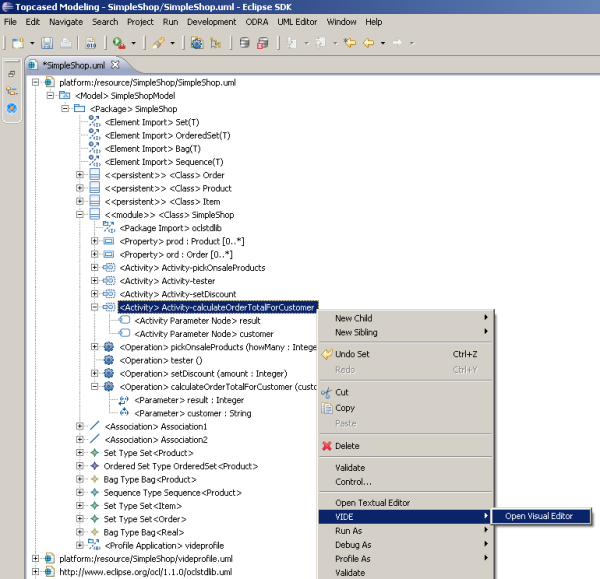Image resolution: width=600 pixels, height=579 pixels.
Task: Open the Run icon dropdown arrow
Action: click(x=134, y=43)
